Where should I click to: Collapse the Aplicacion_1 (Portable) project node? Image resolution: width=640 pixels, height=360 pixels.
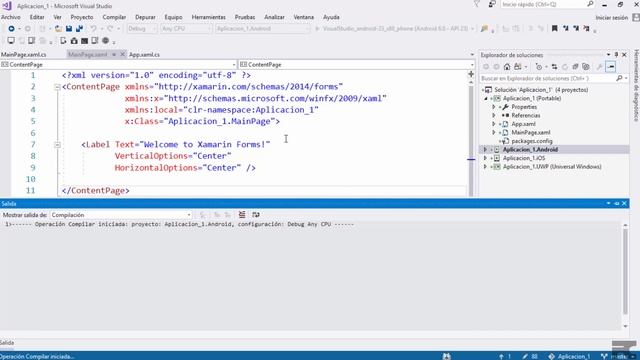[486, 98]
